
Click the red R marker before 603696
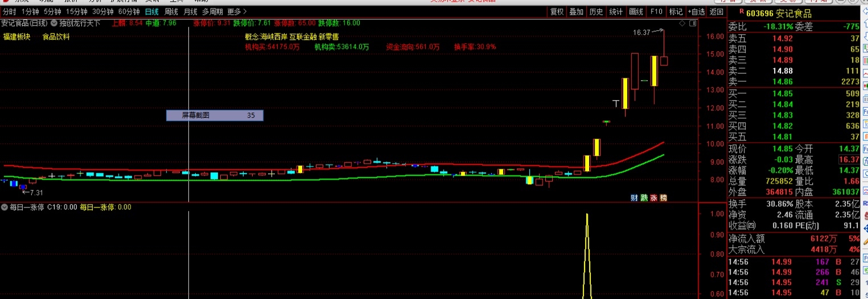coord(741,13)
